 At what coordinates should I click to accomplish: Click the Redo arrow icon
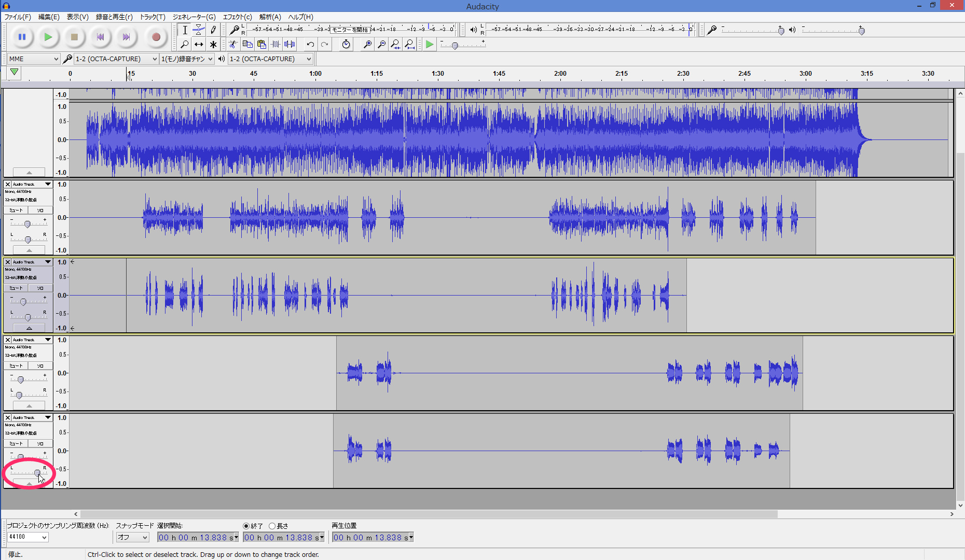tap(324, 45)
